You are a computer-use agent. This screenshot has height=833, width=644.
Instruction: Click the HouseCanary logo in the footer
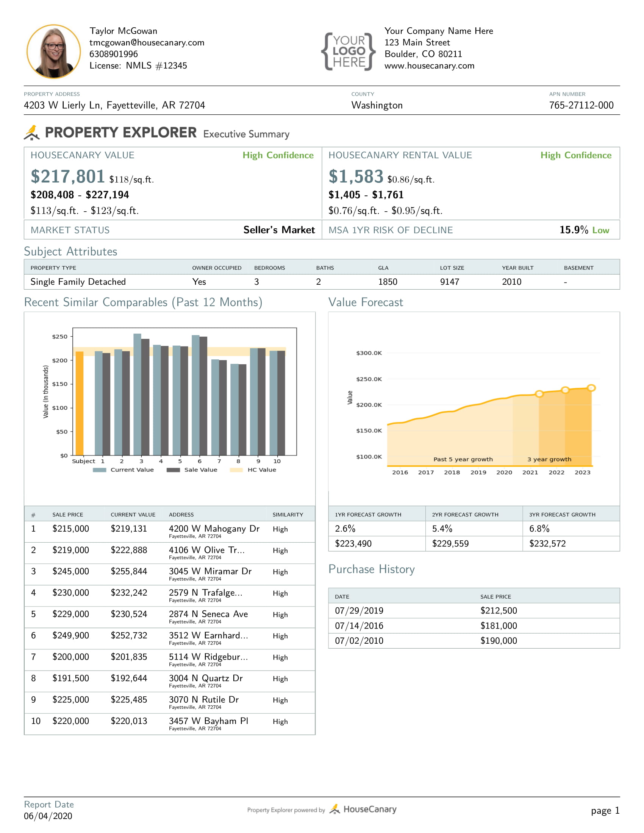click(363, 809)
